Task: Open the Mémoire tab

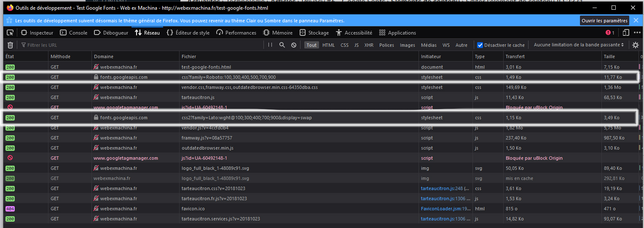Action: [278, 32]
